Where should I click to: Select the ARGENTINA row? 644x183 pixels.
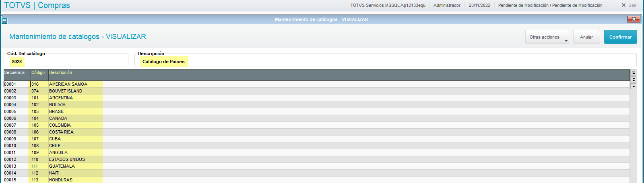click(61, 98)
